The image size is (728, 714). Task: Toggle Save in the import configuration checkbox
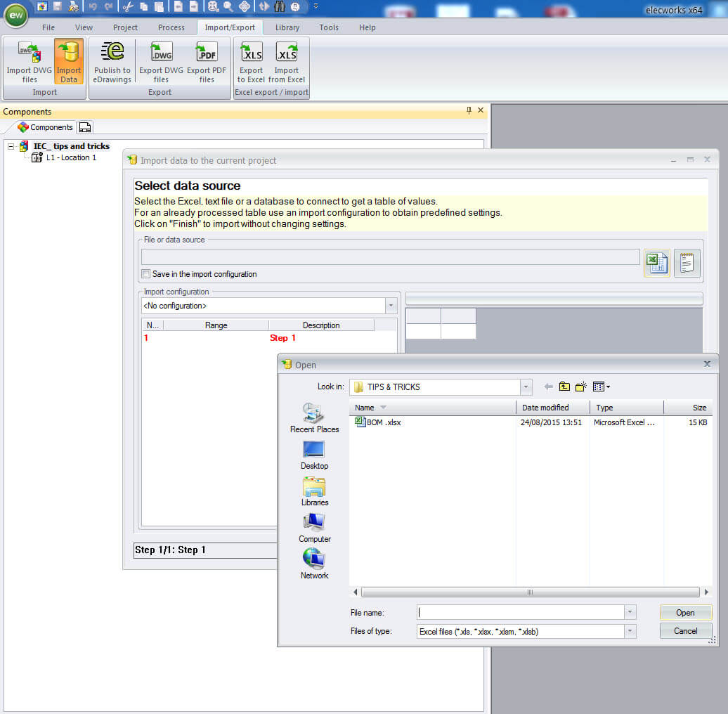point(146,274)
